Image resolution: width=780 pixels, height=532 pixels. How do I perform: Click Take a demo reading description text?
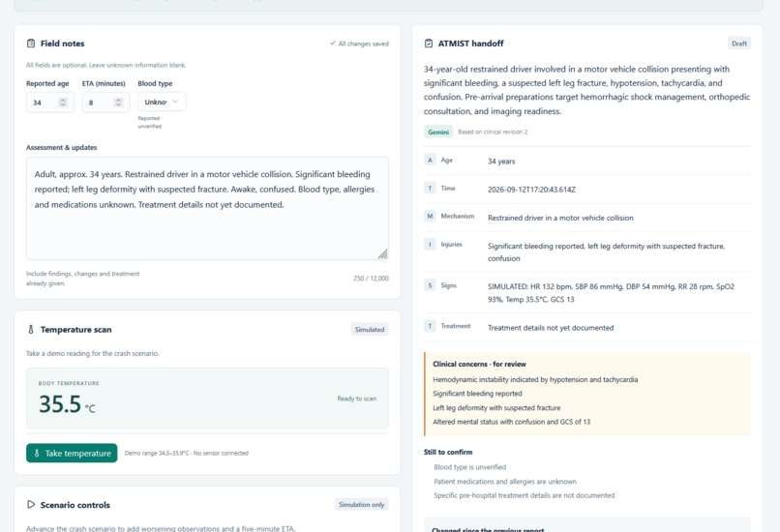point(93,353)
